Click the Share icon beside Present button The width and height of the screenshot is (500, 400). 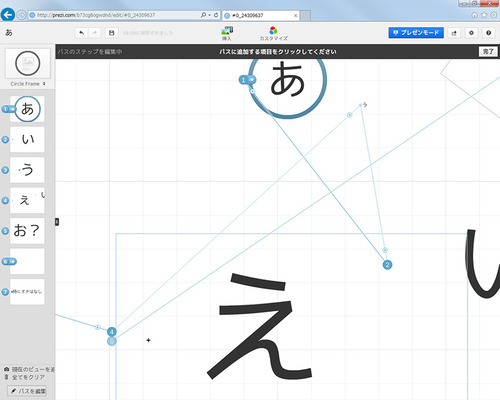(x=454, y=33)
